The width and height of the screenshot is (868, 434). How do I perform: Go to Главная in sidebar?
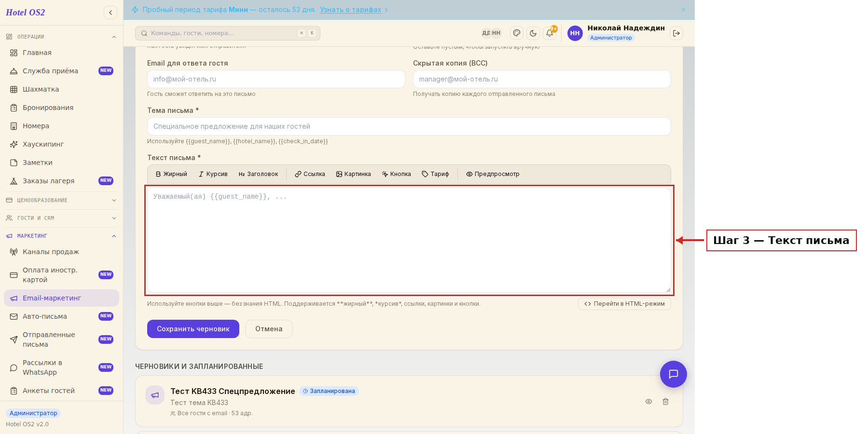(61, 53)
